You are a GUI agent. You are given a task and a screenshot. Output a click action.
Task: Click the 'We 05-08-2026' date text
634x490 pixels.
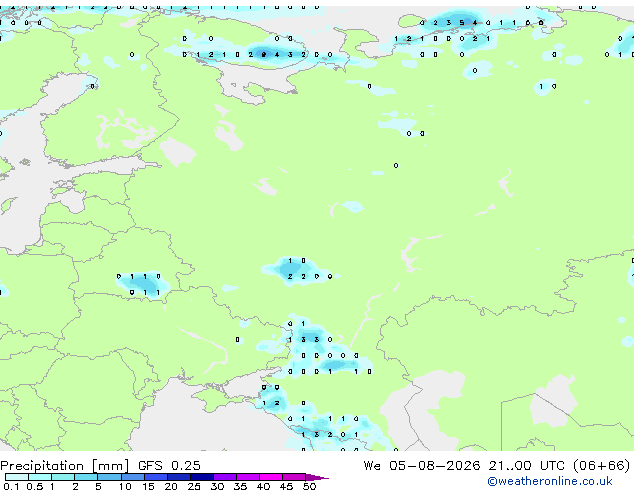[422, 466]
